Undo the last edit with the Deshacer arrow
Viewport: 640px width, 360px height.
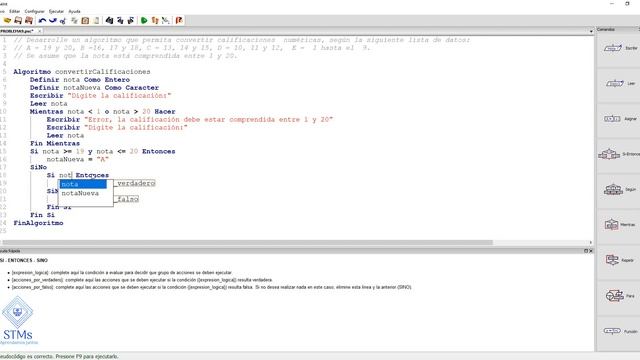[42, 20]
